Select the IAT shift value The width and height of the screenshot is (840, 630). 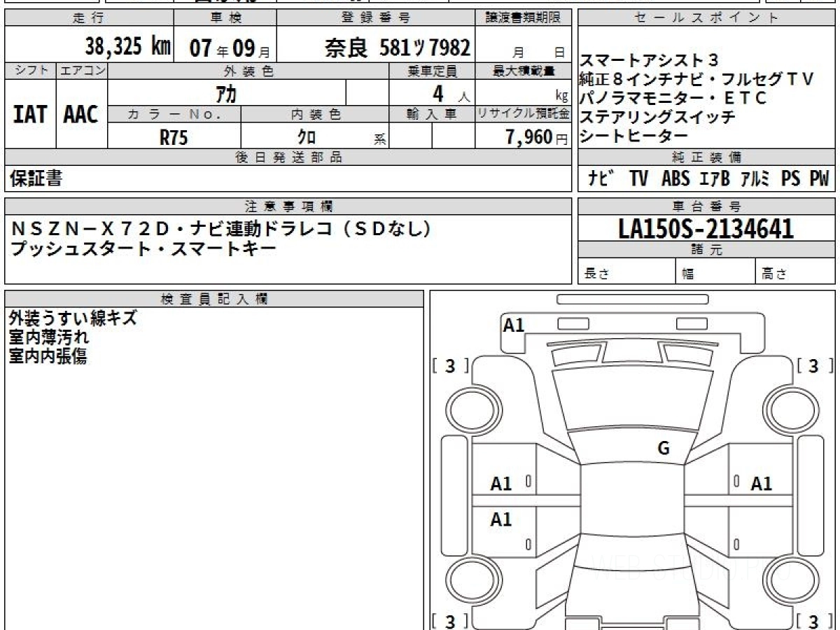[x=30, y=115]
